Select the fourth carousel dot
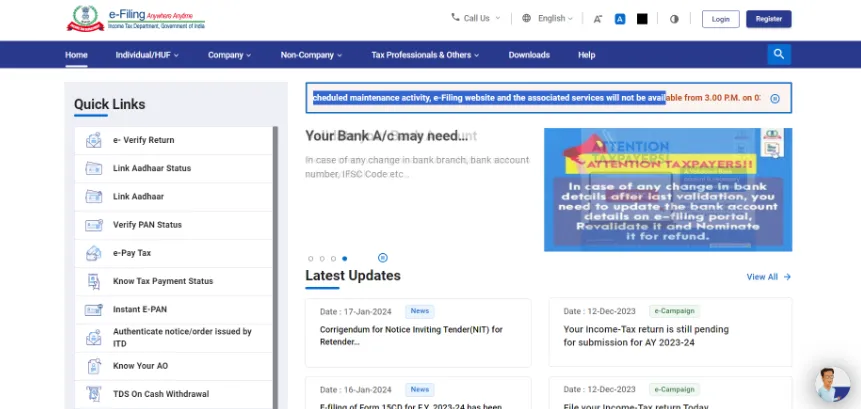The width and height of the screenshot is (861, 409). (x=344, y=259)
